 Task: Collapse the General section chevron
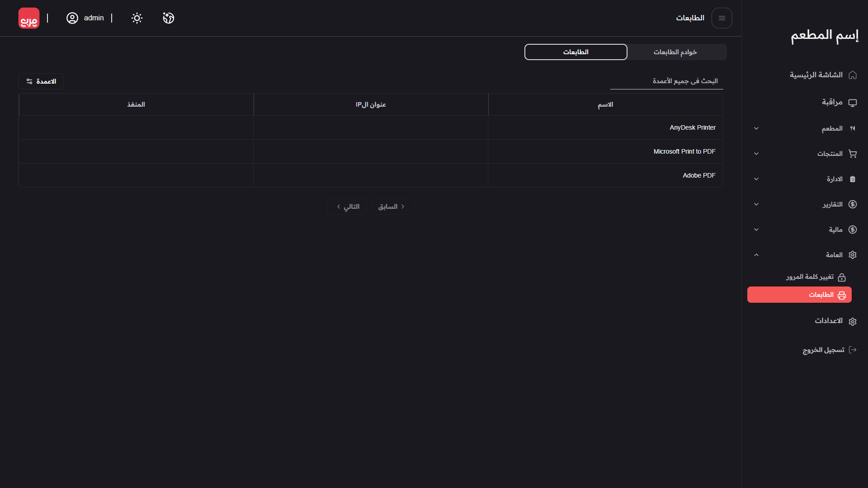coord(756,255)
